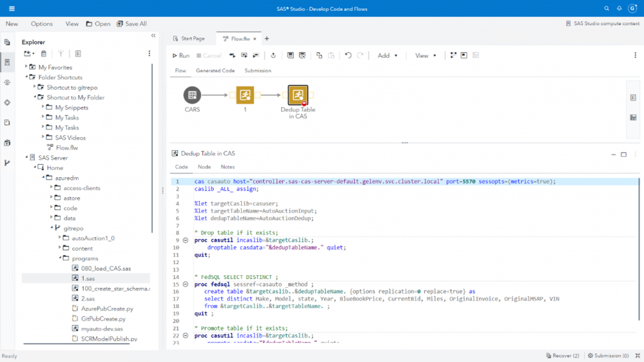Click Save All in the top toolbar
644x362 pixels.
point(131,24)
